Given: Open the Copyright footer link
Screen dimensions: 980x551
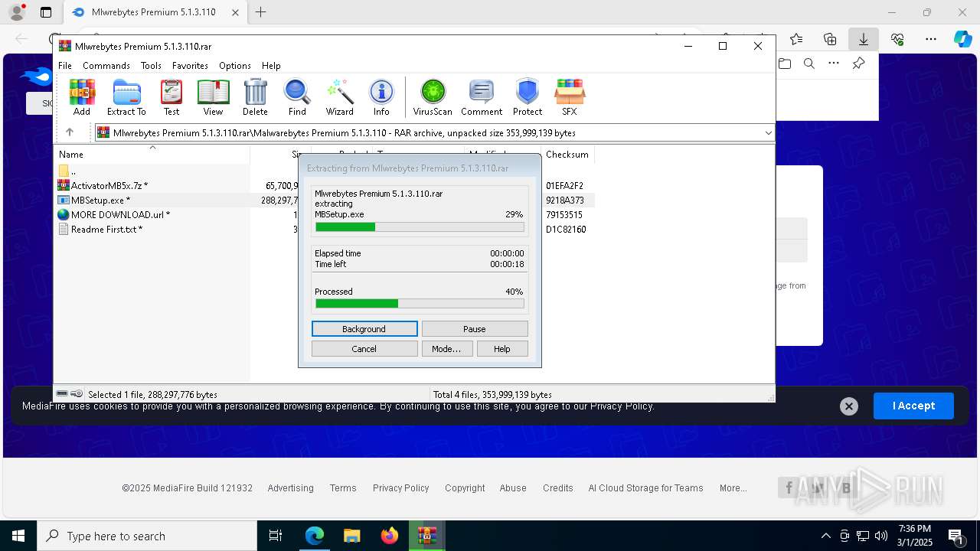Looking at the screenshot, I should point(465,488).
